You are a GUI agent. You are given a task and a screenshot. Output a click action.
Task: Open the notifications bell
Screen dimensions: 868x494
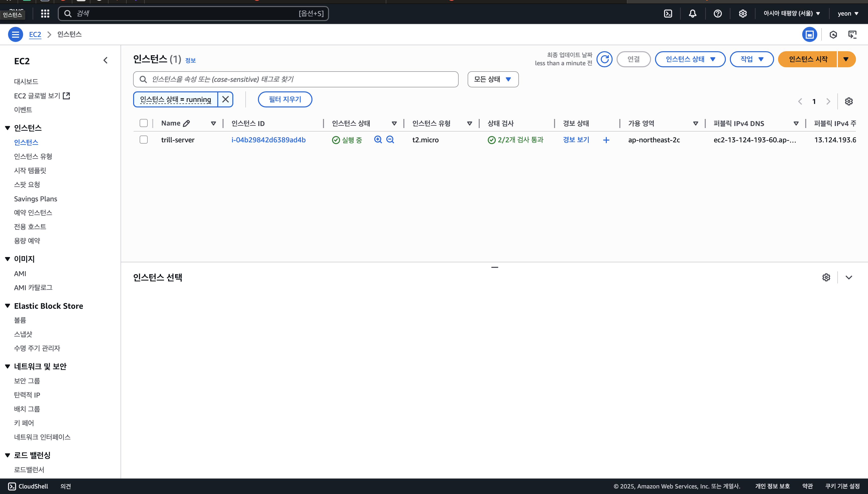tap(692, 14)
